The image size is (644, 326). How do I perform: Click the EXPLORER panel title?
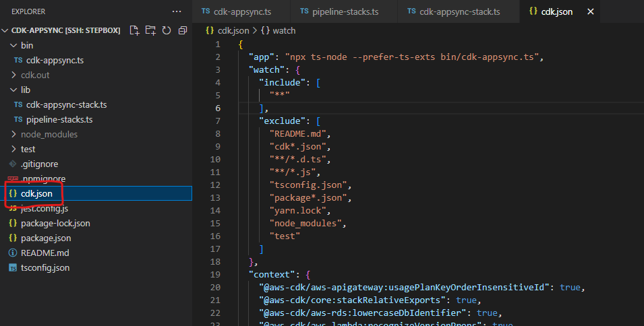pyautogui.click(x=28, y=11)
